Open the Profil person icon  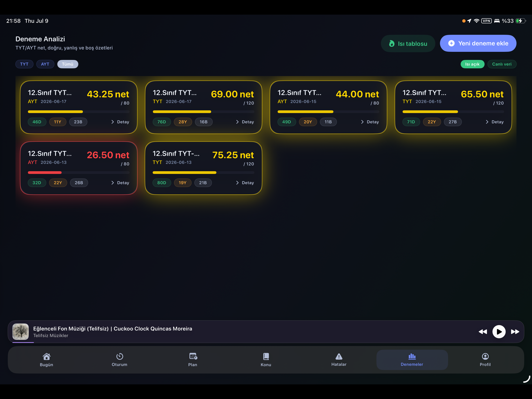point(485,356)
